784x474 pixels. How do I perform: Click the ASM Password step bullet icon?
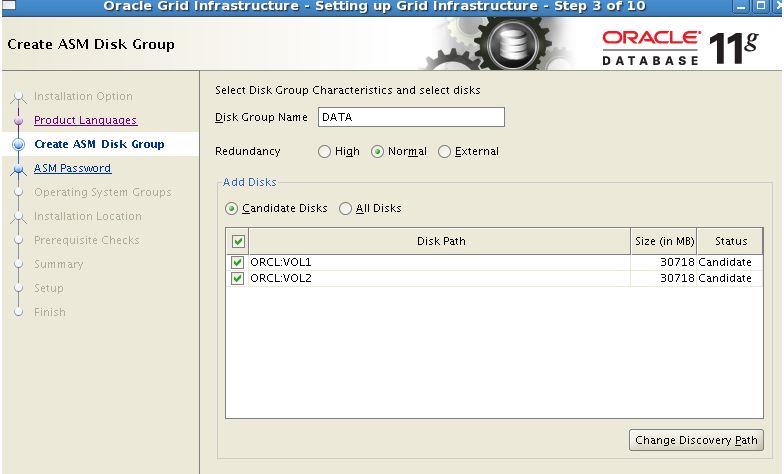[x=18, y=169]
